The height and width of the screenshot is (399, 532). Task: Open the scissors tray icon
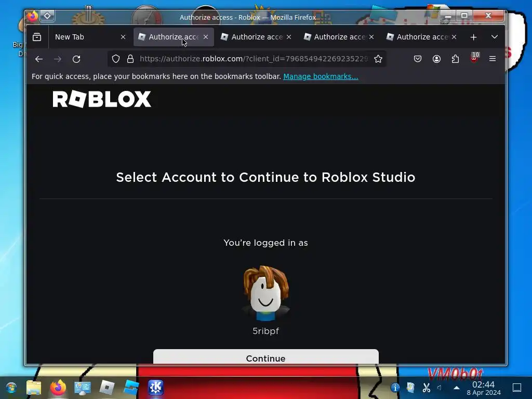pos(426,388)
